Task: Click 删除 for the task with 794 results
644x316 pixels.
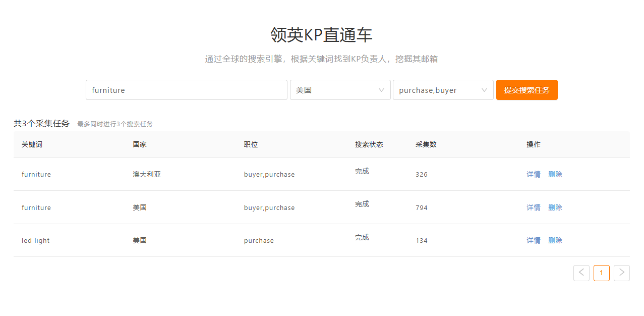Action: [555, 207]
